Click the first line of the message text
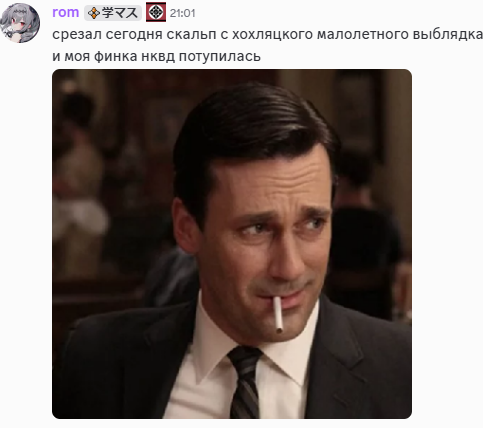Image resolution: width=483 pixels, height=428 pixels. [267, 34]
